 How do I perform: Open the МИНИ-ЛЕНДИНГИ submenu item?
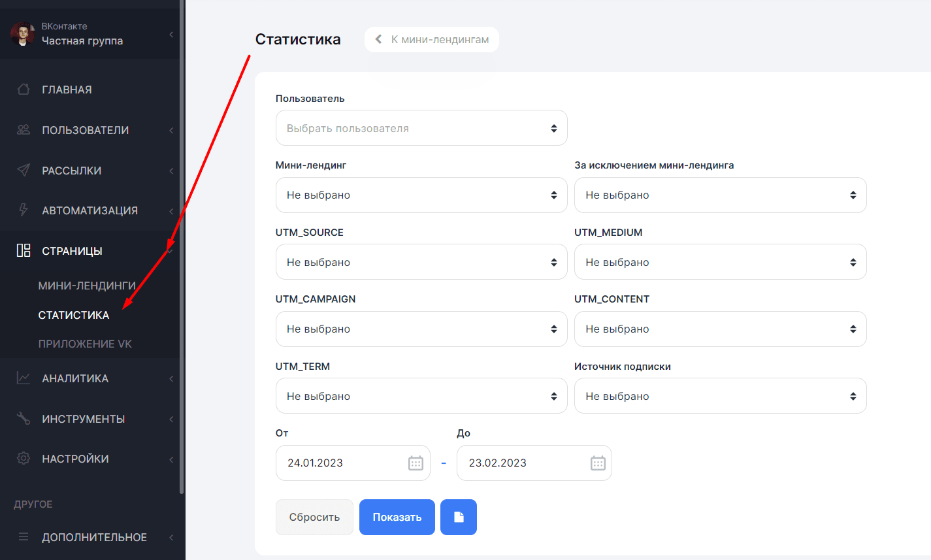click(86, 286)
